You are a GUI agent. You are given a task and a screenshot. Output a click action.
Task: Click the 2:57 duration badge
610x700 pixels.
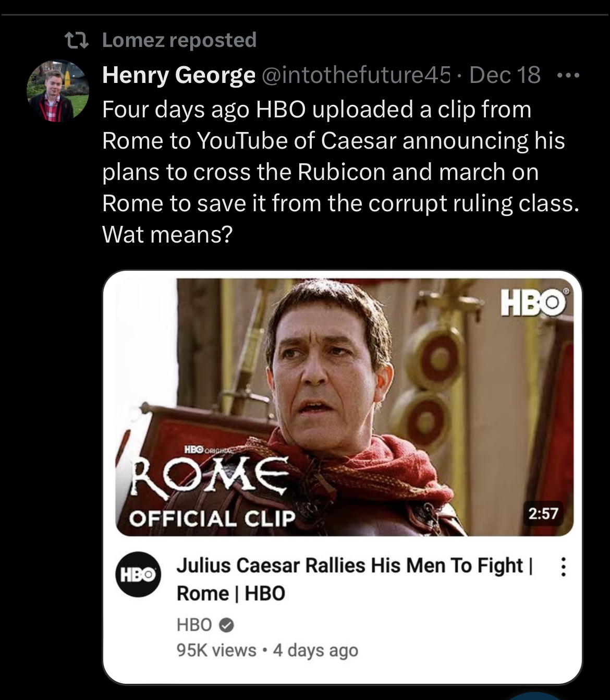(x=543, y=514)
